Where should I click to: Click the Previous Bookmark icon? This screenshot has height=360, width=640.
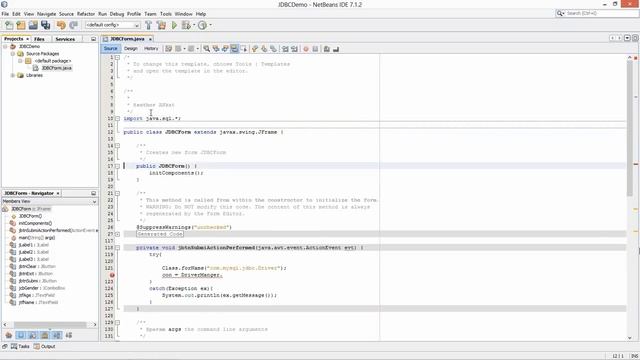coord(255,49)
